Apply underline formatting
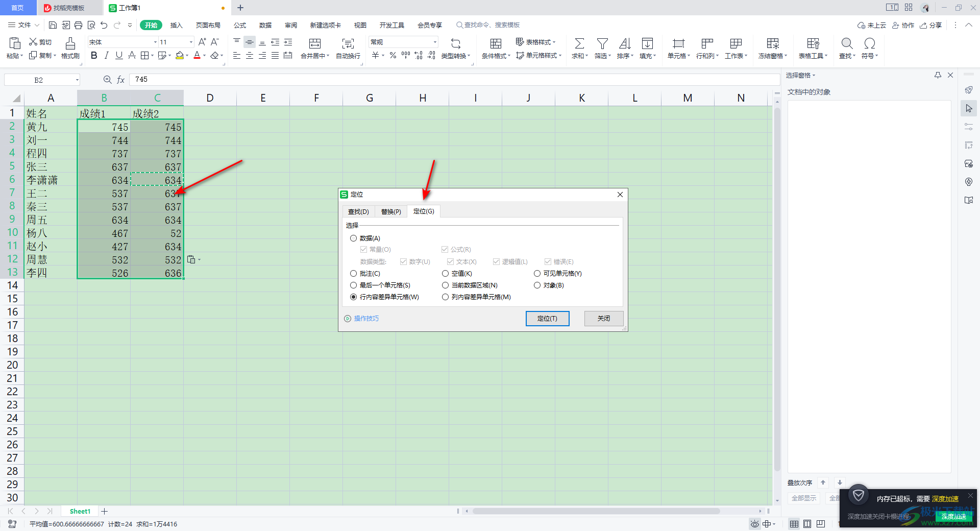980x531 pixels. tap(119, 56)
